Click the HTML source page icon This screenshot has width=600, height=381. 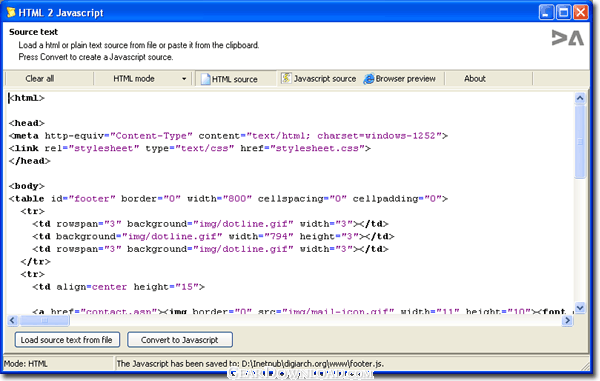tap(205, 79)
